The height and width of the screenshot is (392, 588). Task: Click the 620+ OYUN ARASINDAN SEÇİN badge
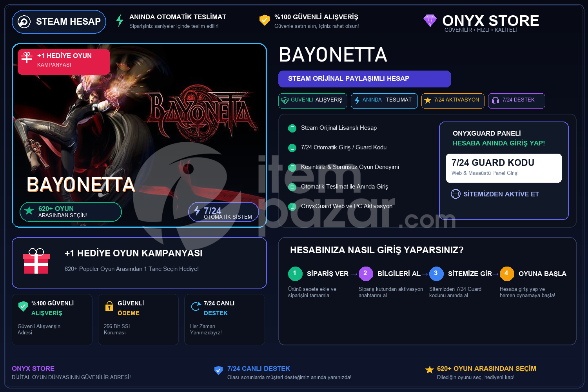[x=71, y=212]
